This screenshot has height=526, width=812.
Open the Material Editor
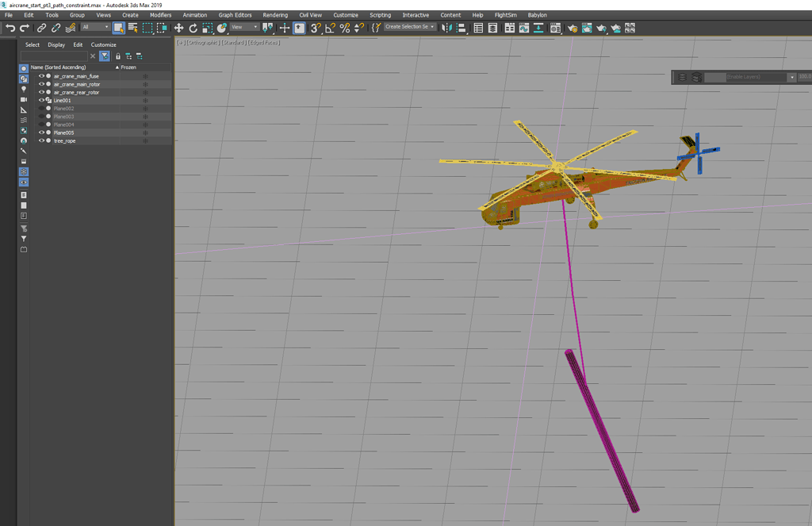point(557,27)
